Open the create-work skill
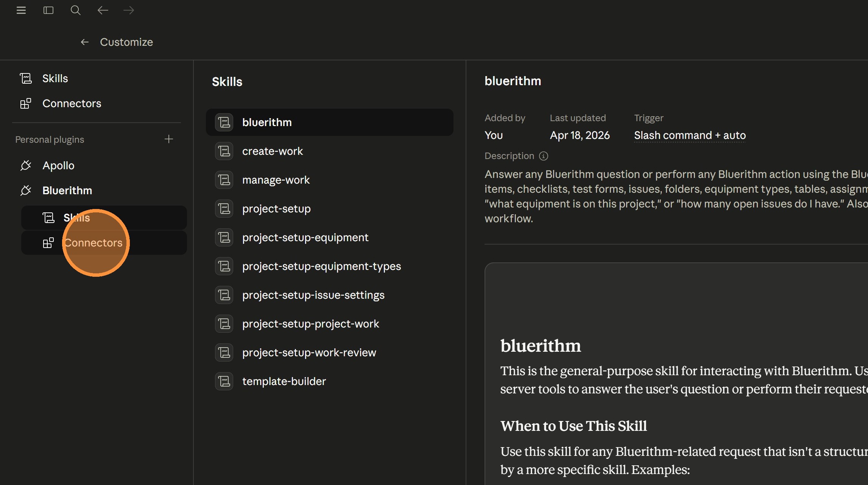This screenshot has height=485, width=868. (272, 151)
